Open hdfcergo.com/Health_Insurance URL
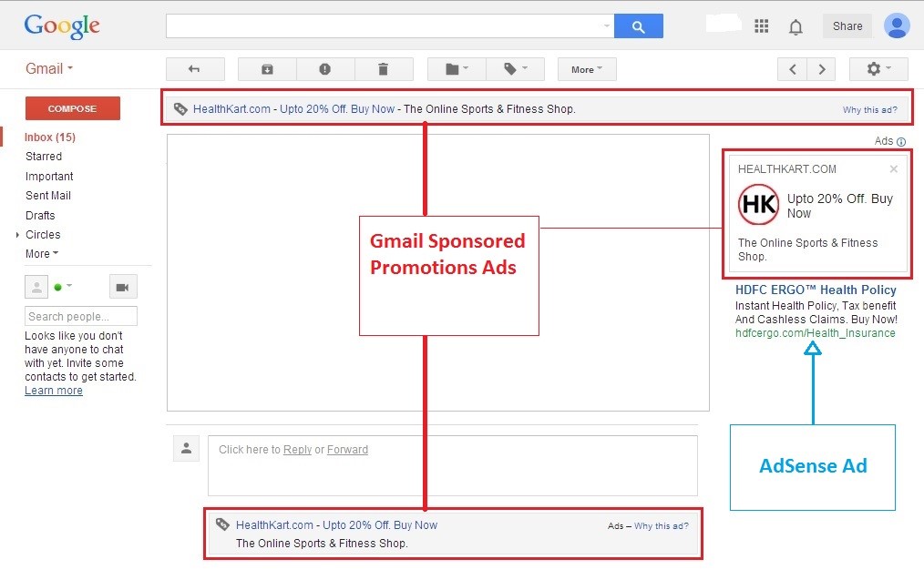 pos(815,333)
